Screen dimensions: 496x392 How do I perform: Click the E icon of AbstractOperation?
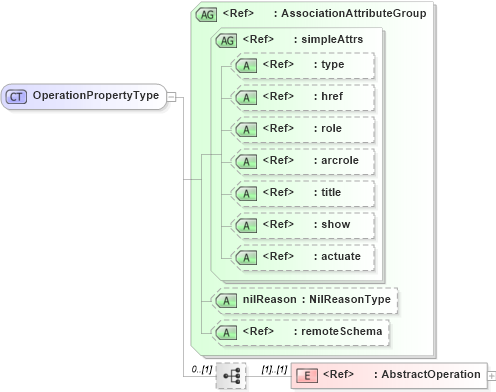[307, 376]
